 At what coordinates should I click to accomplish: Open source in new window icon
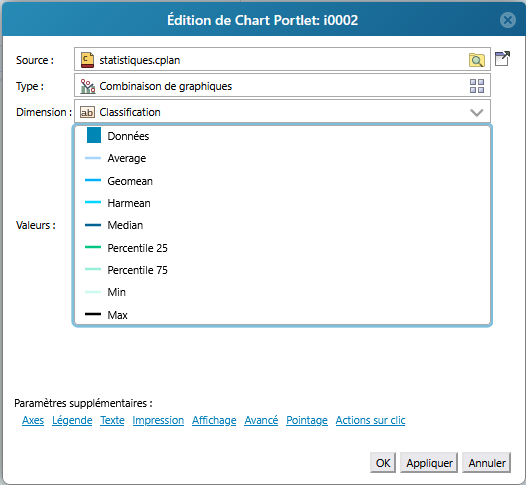click(x=502, y=59)
